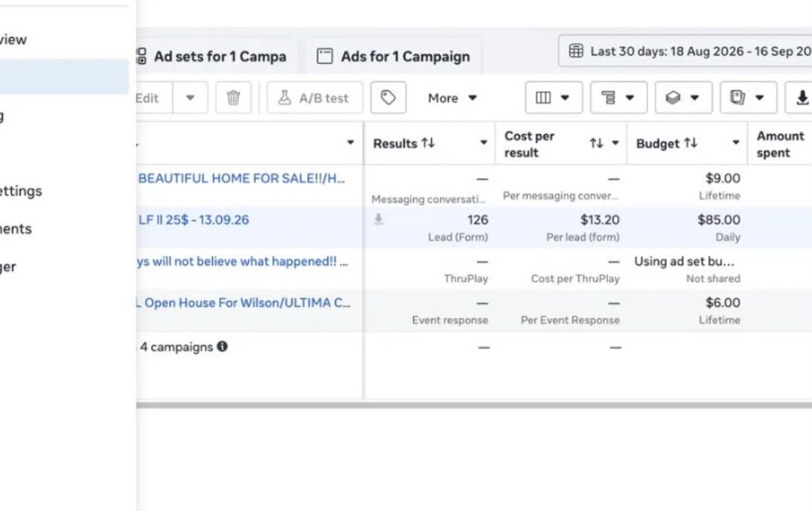Open the Last 30 days date range picker
The height and width of the screenshot is (511, 812).
pyautogui.click(x=685, y=51)
